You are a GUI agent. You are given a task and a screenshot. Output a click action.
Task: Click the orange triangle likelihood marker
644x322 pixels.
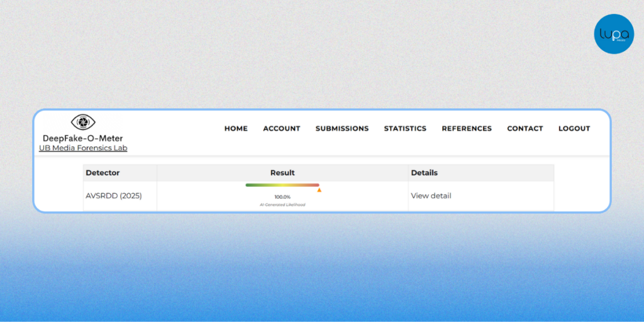point(319,190)
